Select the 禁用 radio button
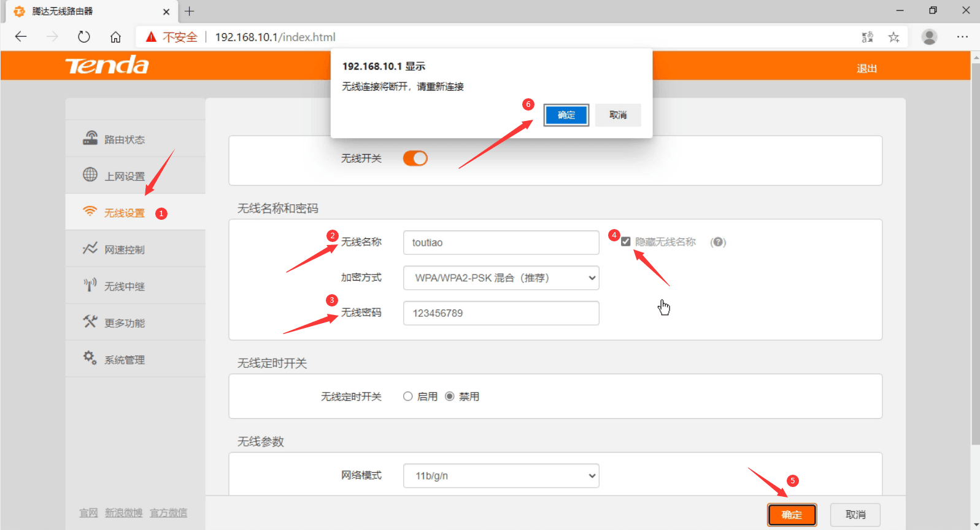Image resolution: width=980 pixels, height=530 pixels. click(x=450, y=397)
